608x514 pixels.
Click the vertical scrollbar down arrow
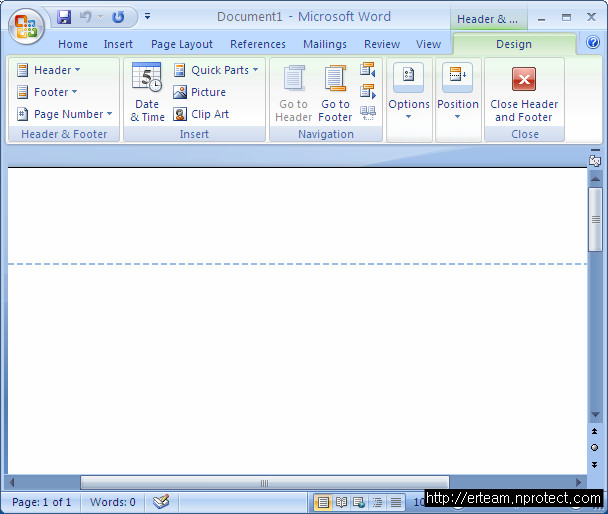[x=595, y=415]
